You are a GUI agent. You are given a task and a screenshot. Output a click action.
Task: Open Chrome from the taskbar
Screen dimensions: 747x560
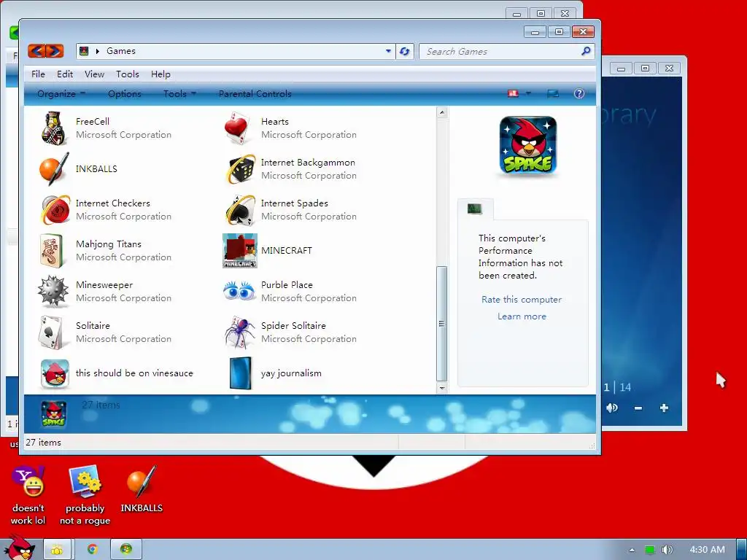point(93,550)
